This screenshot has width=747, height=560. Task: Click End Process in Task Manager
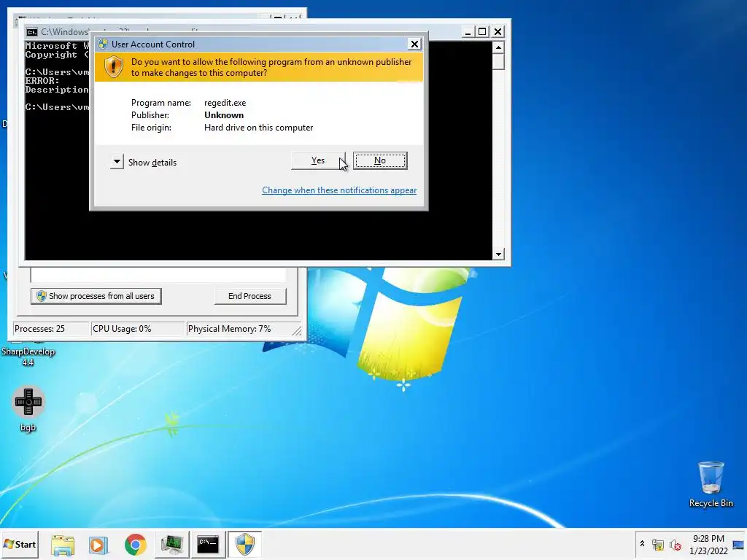[x=249, y=296]
